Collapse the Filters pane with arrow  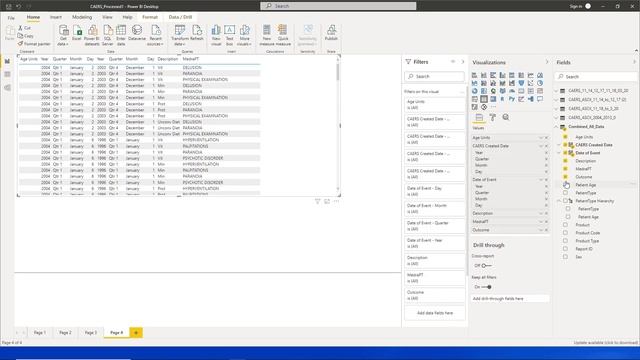[x=463, y=62]
